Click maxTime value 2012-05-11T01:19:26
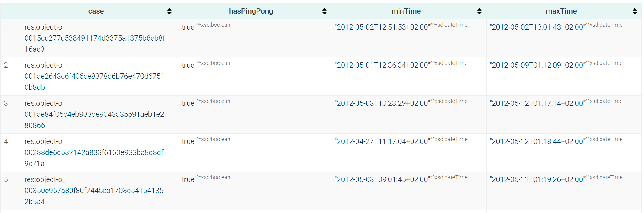This screenshot has width=644, height=213. pos(537,179)
